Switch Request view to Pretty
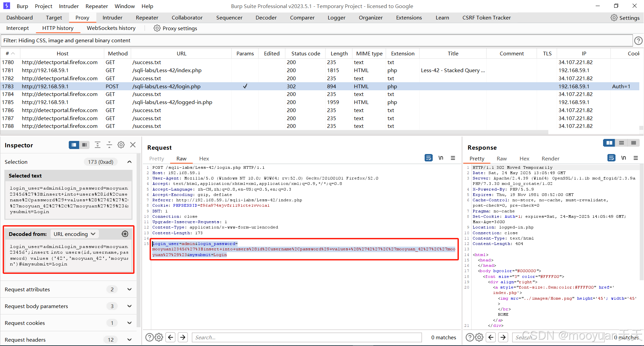The width and height of the screenshot is (644, 346). [x=157, y=158]
